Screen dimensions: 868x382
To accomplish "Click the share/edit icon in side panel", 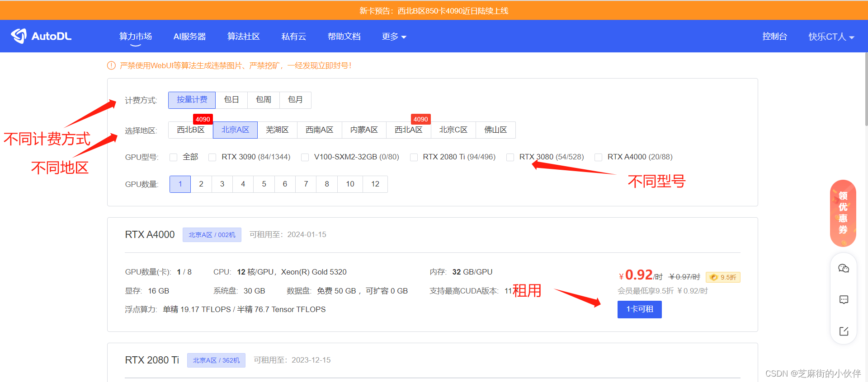I will (x=844, y=331).
